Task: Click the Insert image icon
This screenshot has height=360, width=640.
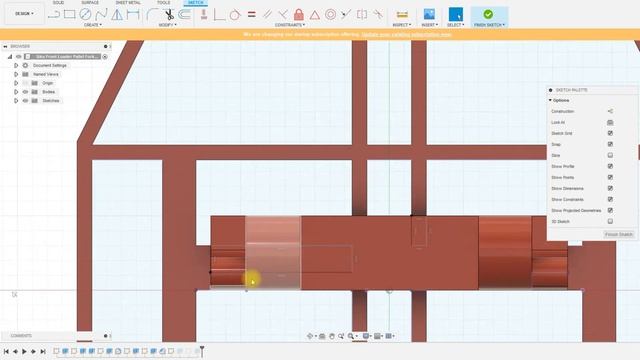Action: (429, 14)
